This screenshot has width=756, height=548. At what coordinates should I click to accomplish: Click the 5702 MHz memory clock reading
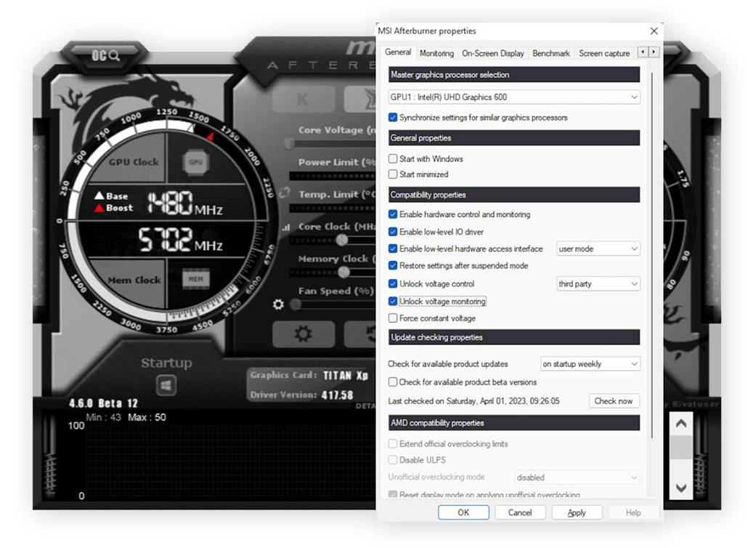[180, 240]
